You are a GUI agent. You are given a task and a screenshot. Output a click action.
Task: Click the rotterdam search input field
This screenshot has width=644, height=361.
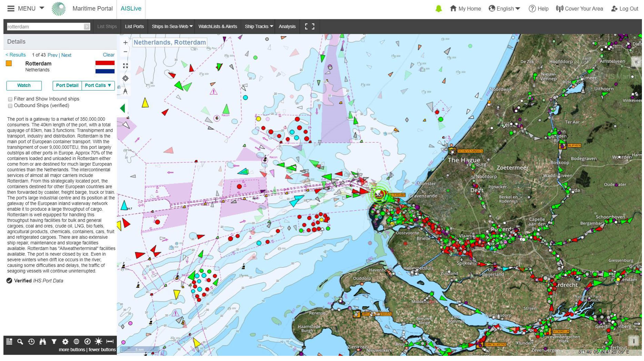click(x=45, y=27)
